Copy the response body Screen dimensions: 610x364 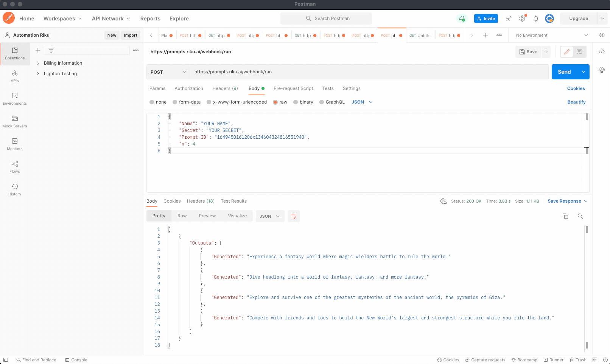(x=565, y=216)
